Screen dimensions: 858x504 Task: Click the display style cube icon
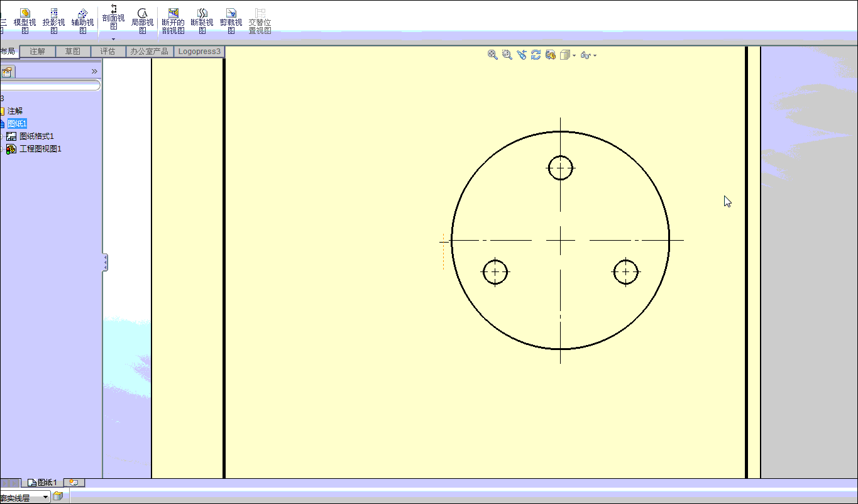564,55
